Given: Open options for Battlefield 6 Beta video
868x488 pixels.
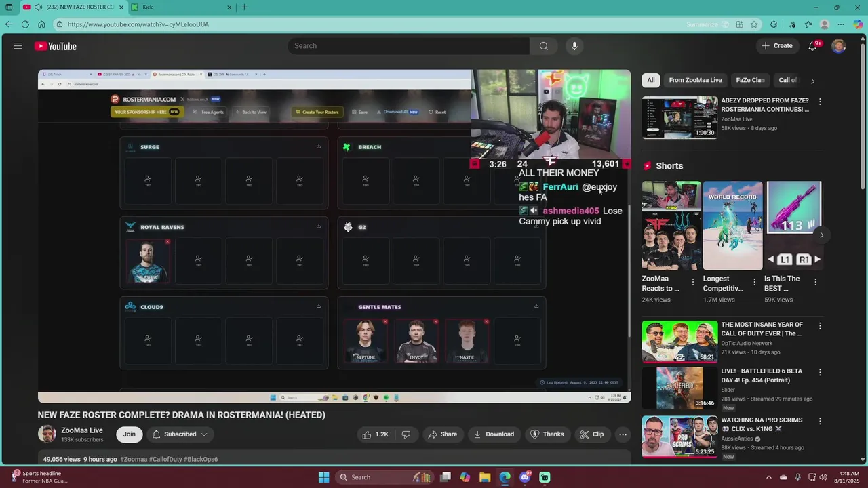Looking at the screenshot, I should pyautogui.click(x=820, y=373).
